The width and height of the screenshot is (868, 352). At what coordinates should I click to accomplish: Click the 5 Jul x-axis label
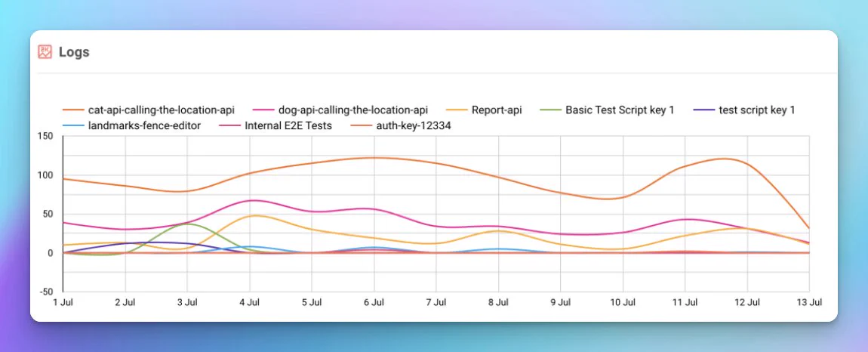pyautogui.click(x=312, y=303)
